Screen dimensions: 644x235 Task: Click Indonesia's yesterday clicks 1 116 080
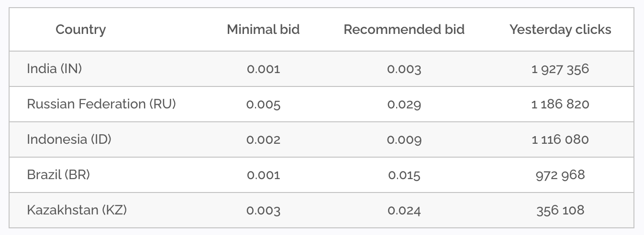click(x=560, y=140)
